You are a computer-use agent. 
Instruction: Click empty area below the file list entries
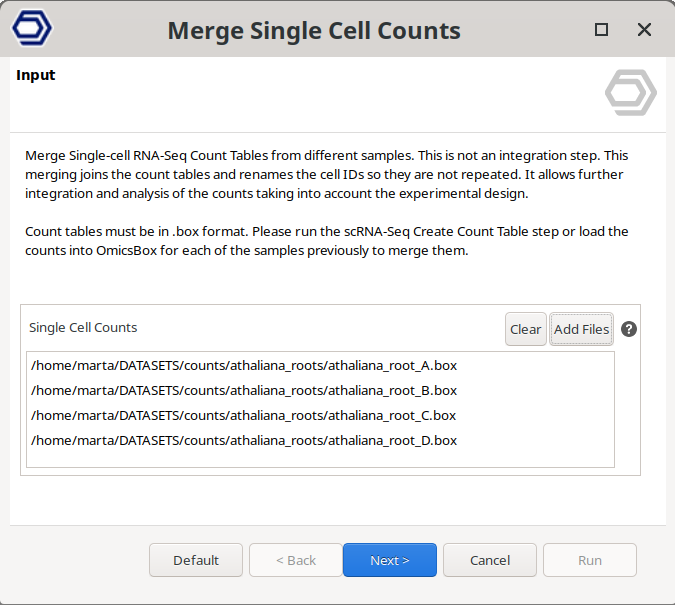320,458
